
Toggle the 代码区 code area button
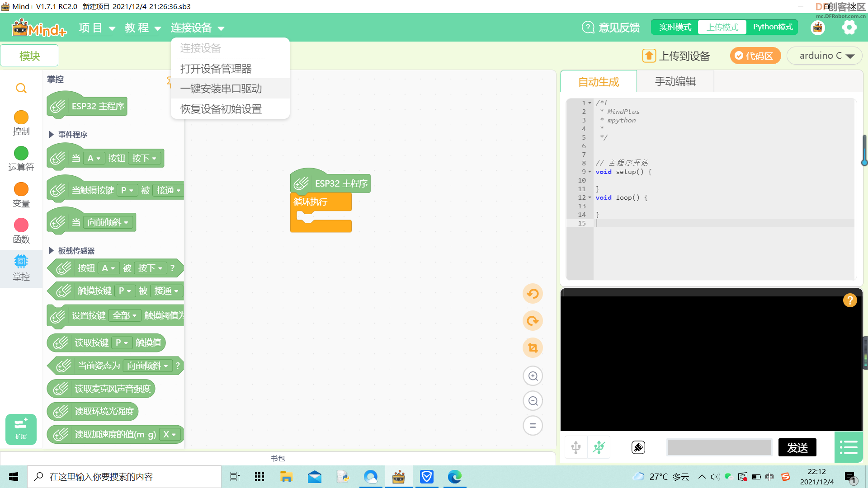[755, 56]
